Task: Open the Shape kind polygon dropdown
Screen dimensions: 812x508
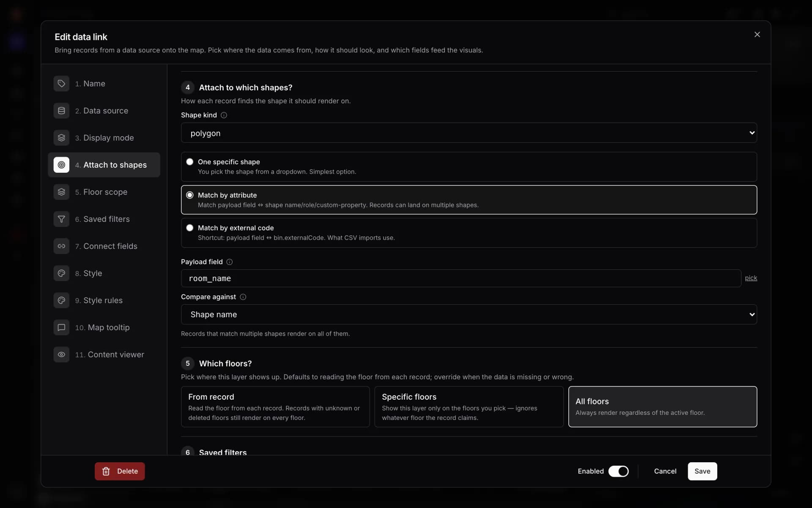Action: pos(469,133)
